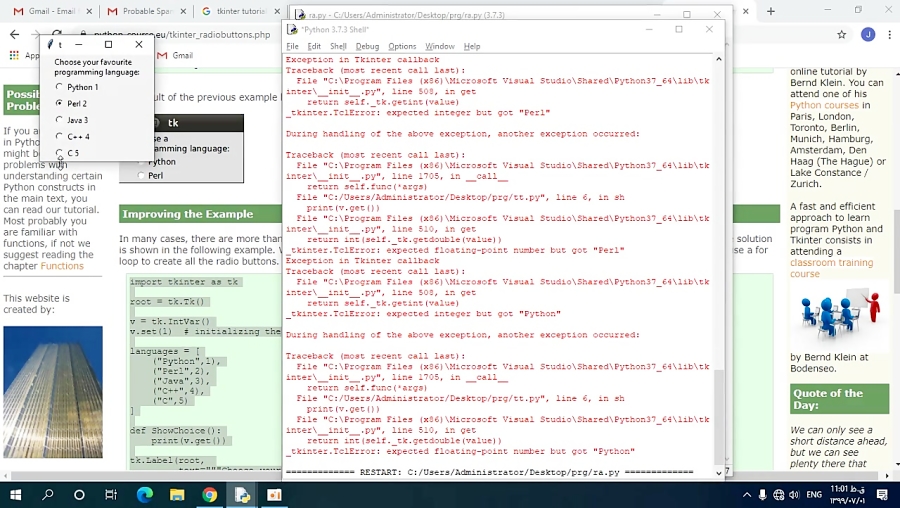Expand the File menu in Python Shell
The width and height of the screenshot is (900, 508).
pyautogui.click(x=292, y=46)
